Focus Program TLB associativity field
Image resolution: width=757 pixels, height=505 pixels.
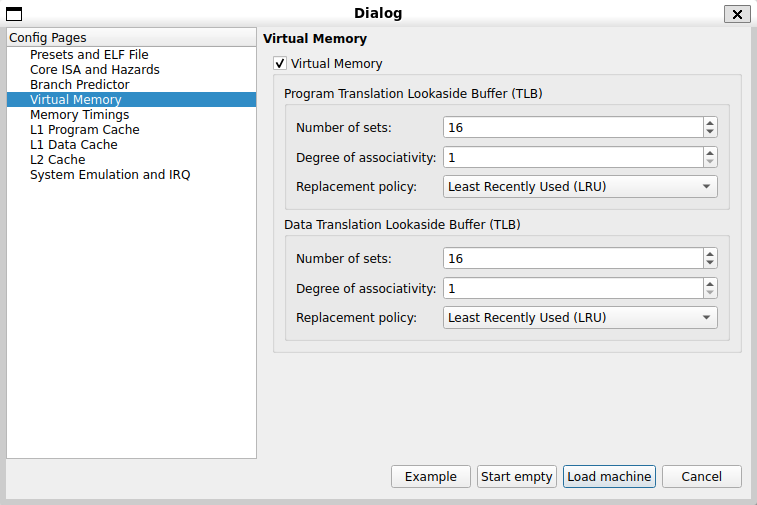573,157
